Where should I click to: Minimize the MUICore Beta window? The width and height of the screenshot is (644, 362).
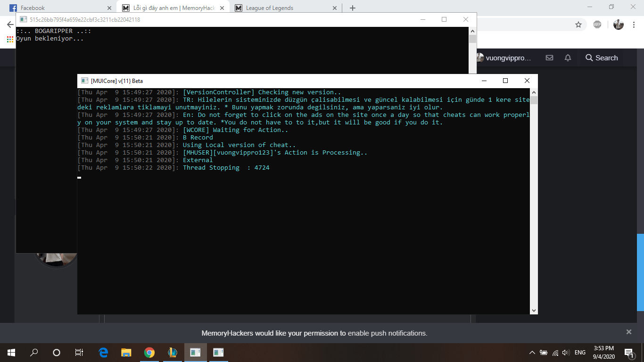484,81
